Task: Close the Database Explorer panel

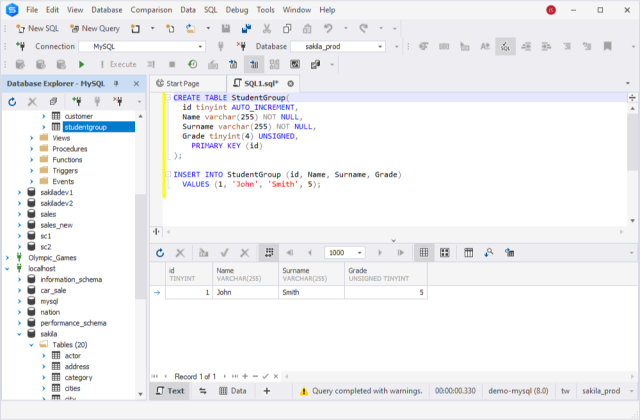Action: [x=136, y=84]
